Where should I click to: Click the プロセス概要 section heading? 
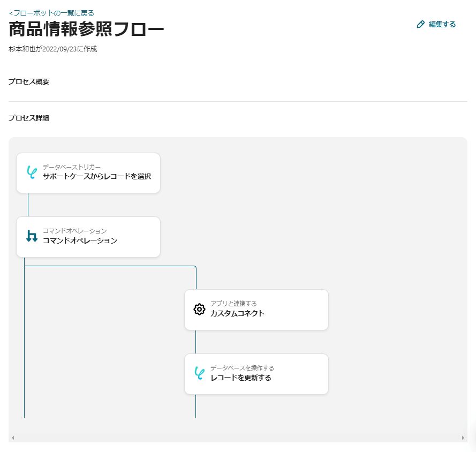(x=29, y=82)
